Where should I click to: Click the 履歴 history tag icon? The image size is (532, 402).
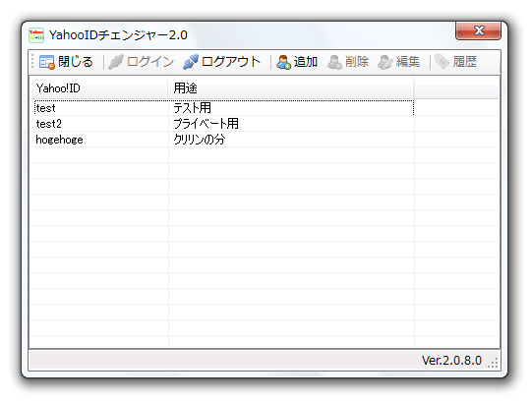(442, 62)
